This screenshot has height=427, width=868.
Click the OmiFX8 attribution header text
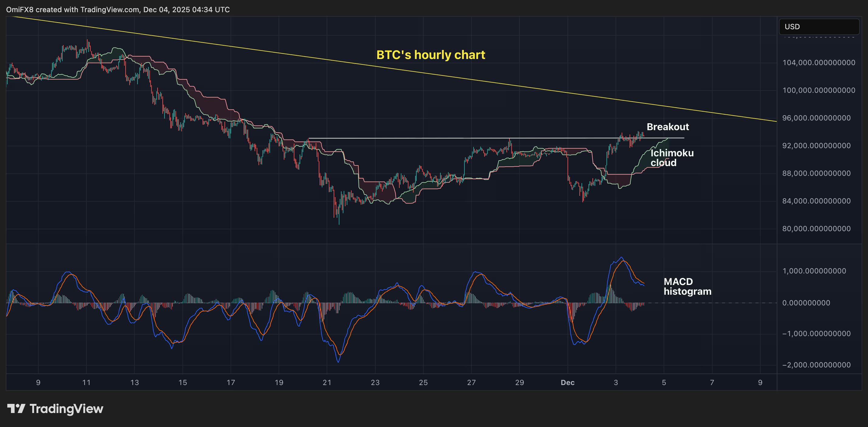coord(118,9)
